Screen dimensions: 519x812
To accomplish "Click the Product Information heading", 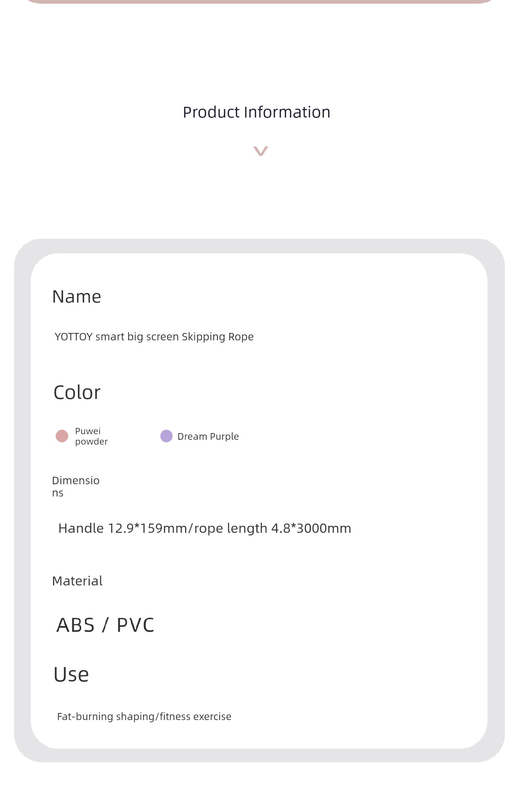I will pos(257,112).
